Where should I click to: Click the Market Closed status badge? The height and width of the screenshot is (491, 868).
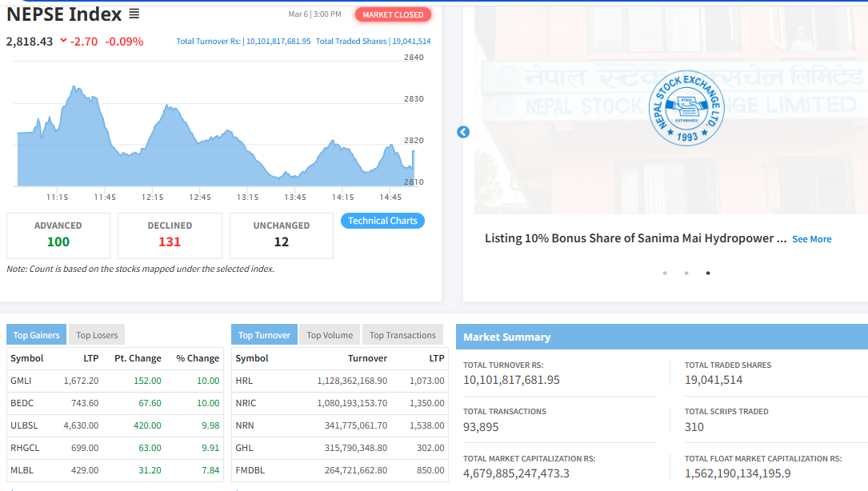tap(393, 14)
